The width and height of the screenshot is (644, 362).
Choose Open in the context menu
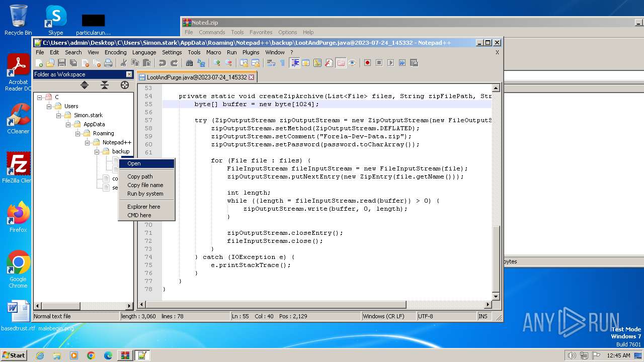(x=147, y=163)
